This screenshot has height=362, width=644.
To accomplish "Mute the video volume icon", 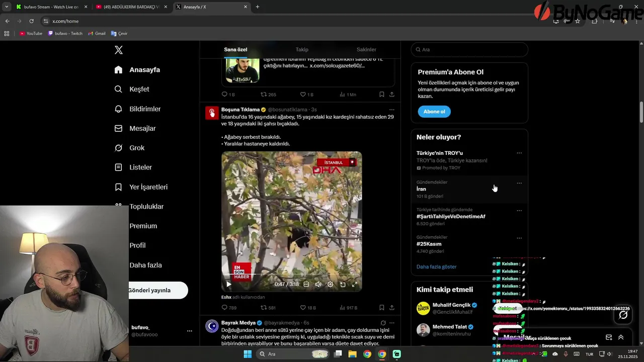I will pos(318,284).
